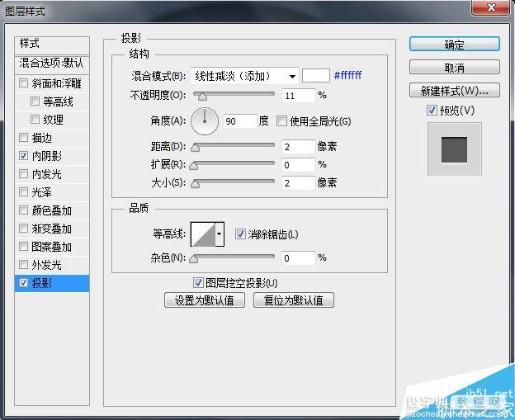
Task: Open the 渐变叠加 settings page
Action: tap(52, 229)
